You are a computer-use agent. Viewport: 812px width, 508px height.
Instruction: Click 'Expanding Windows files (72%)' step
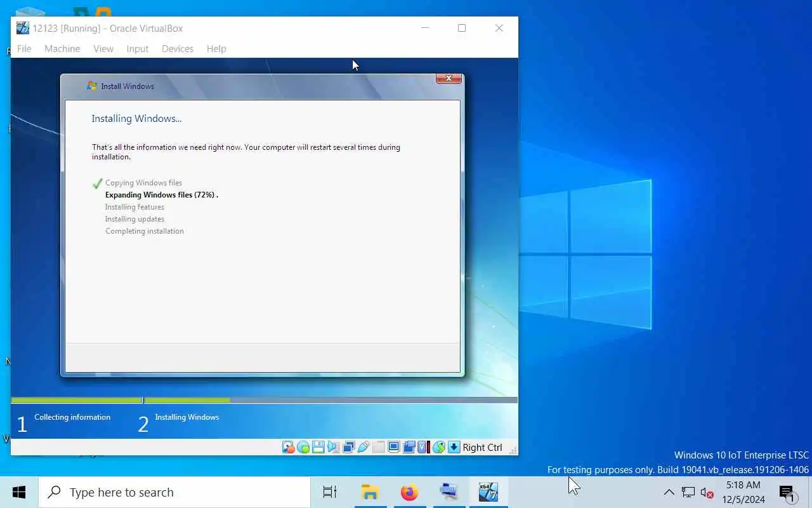(161, 195)
